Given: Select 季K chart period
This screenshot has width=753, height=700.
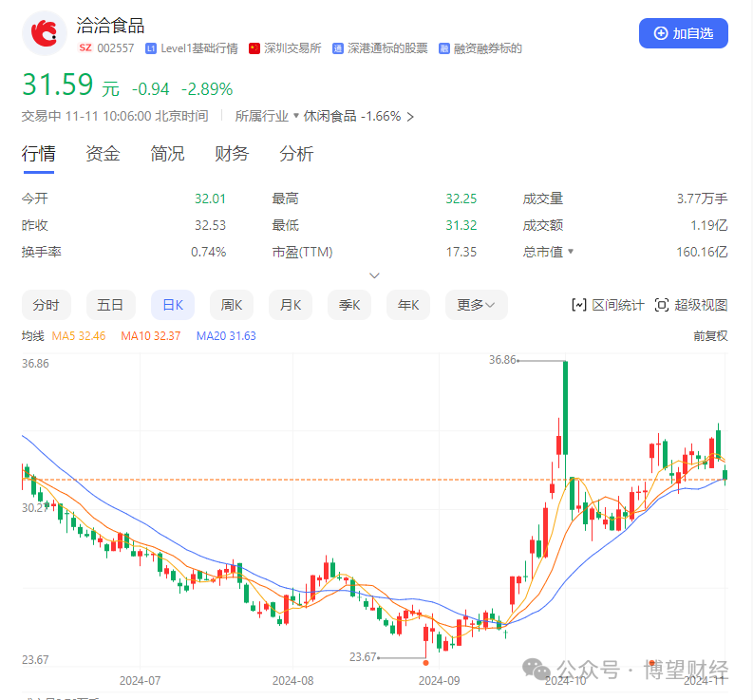Looking at the screenshot, I should pyautogui.click(x=349, y=305).
